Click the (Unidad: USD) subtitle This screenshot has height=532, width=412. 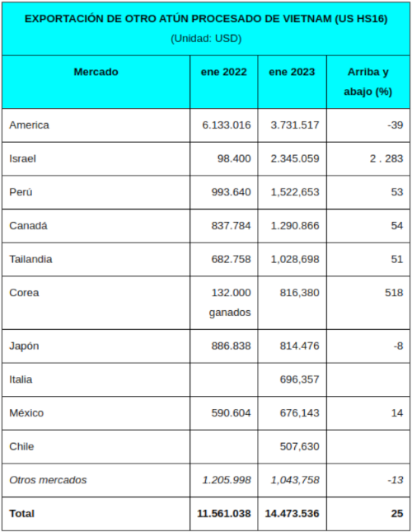coord(206,38)
